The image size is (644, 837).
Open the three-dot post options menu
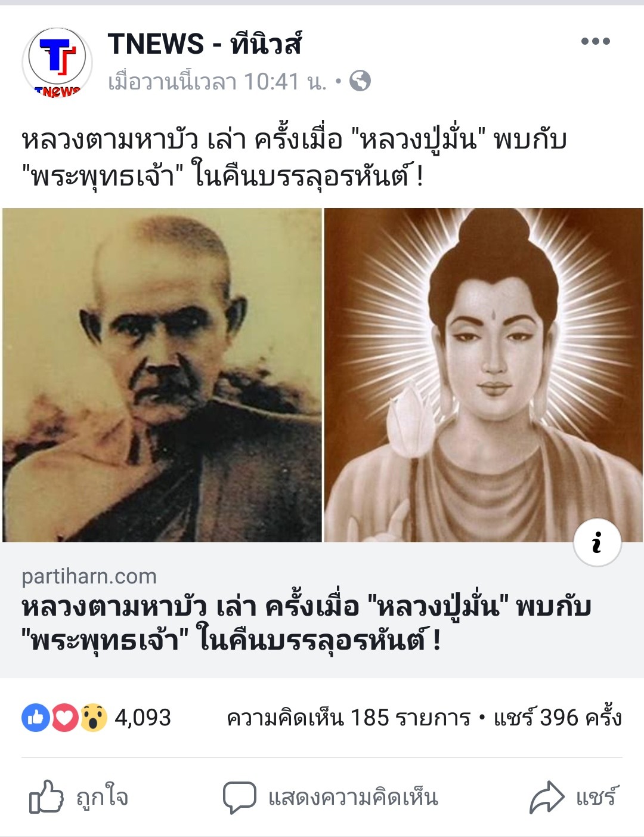pos(596,41)
